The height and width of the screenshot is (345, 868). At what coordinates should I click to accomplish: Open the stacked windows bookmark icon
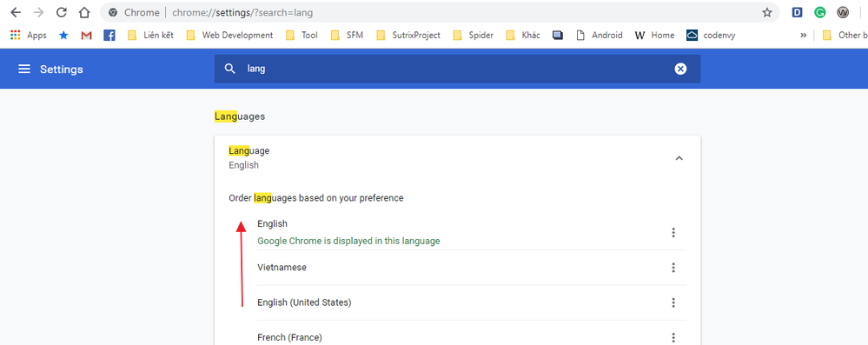558,35
